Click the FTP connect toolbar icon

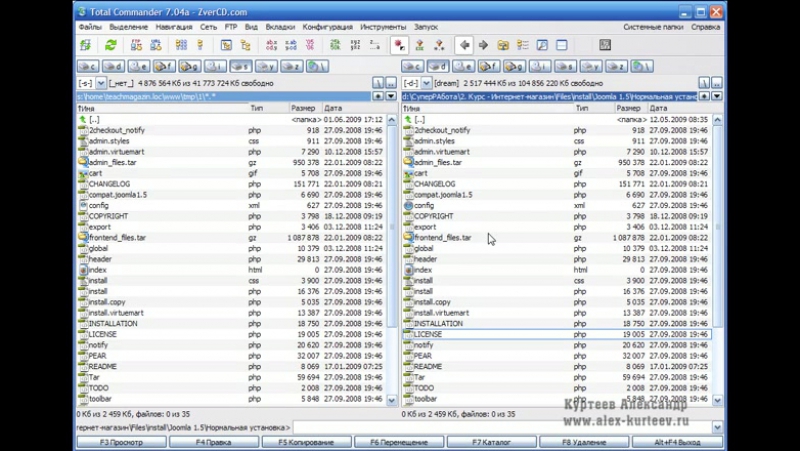[136, 45]
